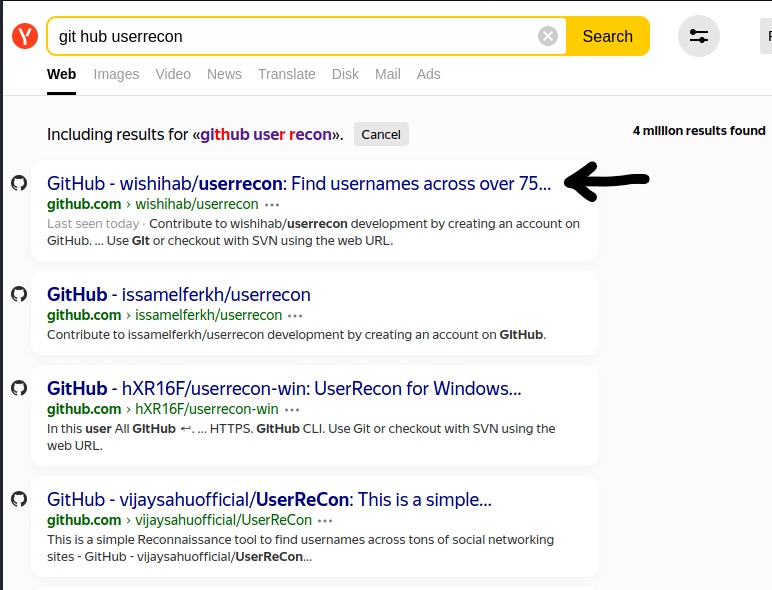772x590 pixels.
Task: Open the 'github user recon' corrected query link
Action: (266, 134)
